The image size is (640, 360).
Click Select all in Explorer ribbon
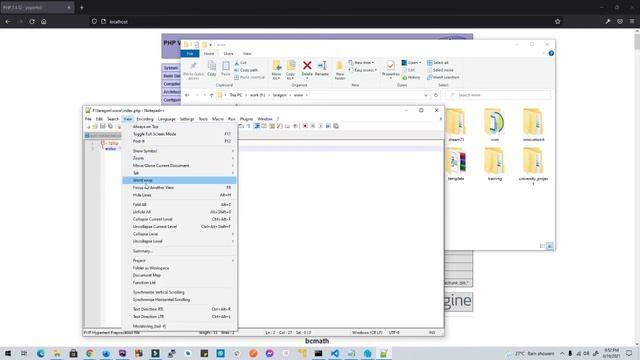pos(438,62)
